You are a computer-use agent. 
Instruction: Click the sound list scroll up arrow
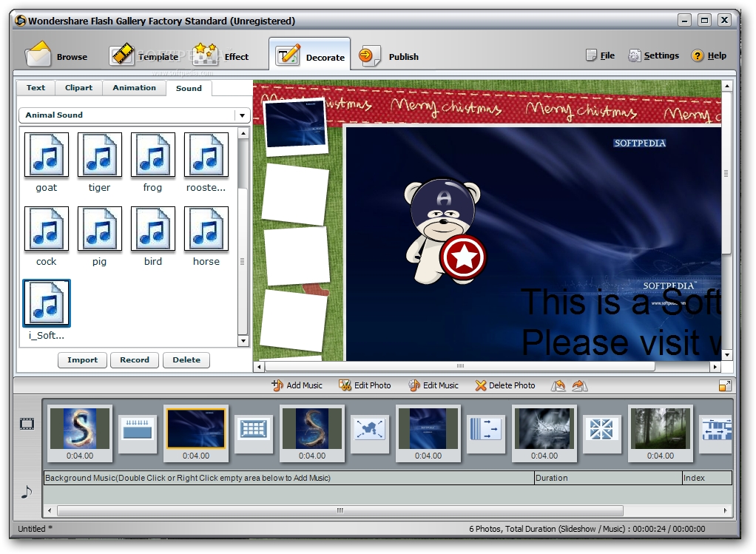pyautogui.click(x=243, y=133)
